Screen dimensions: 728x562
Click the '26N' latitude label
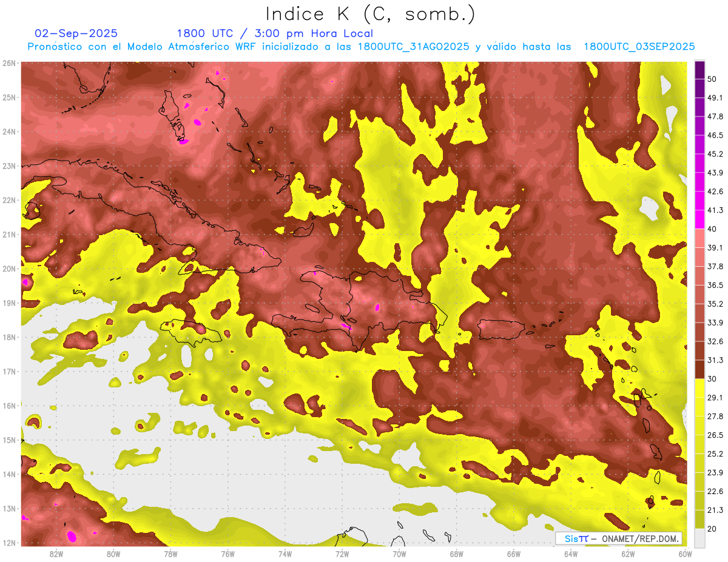[9, 63]
